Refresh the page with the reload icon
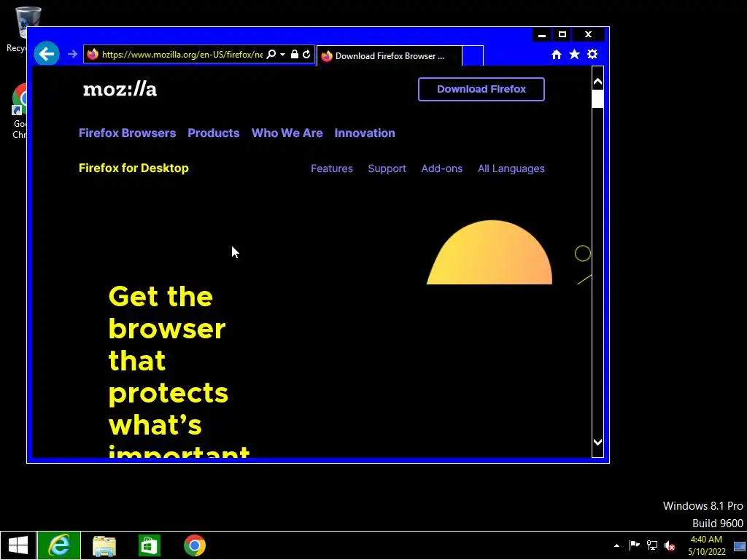The image size is (747, 560). (306, 54)
